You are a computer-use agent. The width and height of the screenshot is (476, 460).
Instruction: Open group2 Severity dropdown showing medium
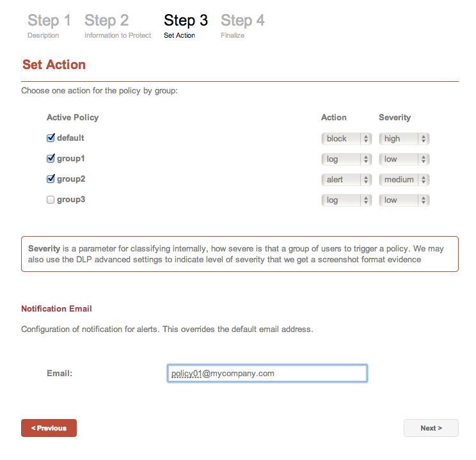click(x=404, y=180)
